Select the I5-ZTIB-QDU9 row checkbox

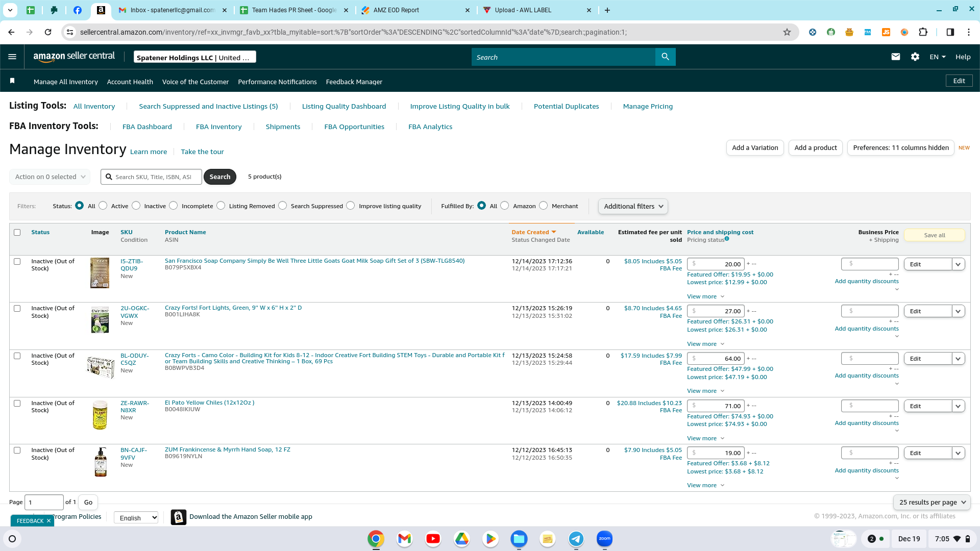tap(17, 261)
